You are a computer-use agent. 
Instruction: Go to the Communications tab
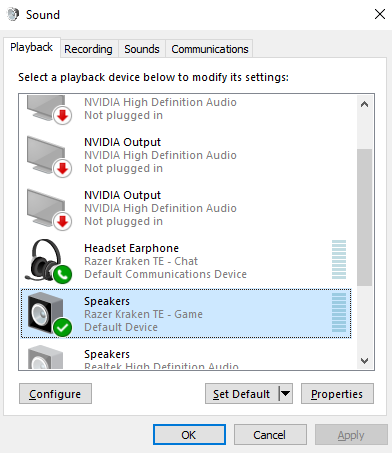point(210,49)
